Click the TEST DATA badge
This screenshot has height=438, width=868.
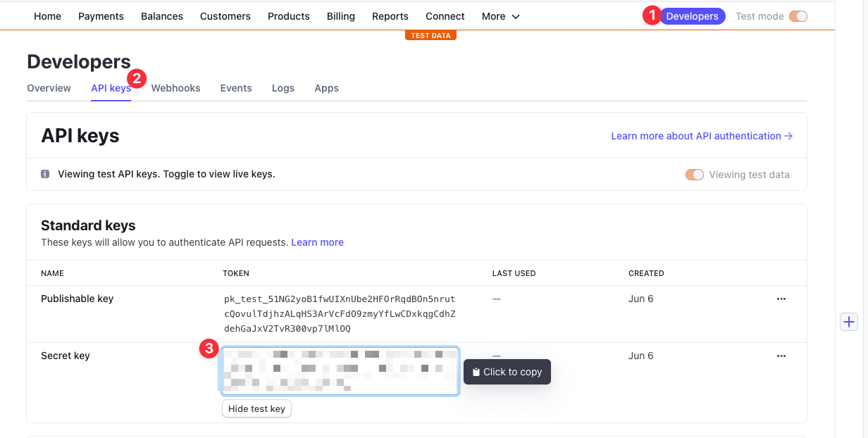coord(430,35)
